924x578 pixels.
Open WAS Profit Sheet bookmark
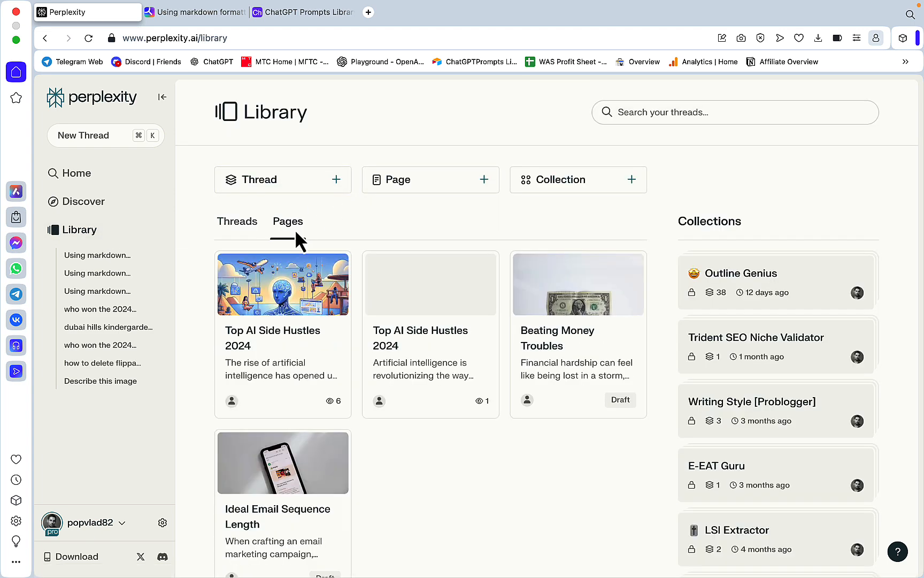coord(566,62)
